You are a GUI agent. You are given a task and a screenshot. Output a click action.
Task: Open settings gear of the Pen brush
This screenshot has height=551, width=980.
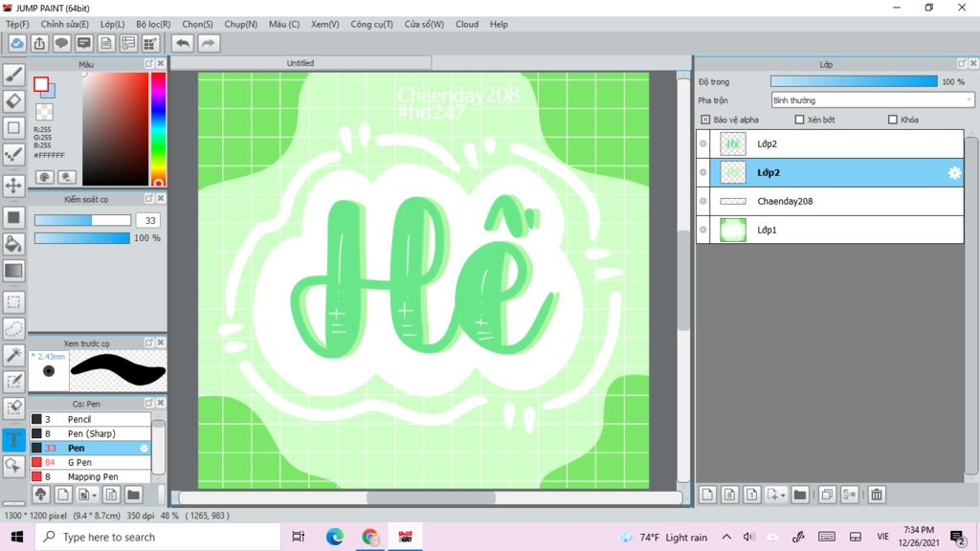coord(144,448)
